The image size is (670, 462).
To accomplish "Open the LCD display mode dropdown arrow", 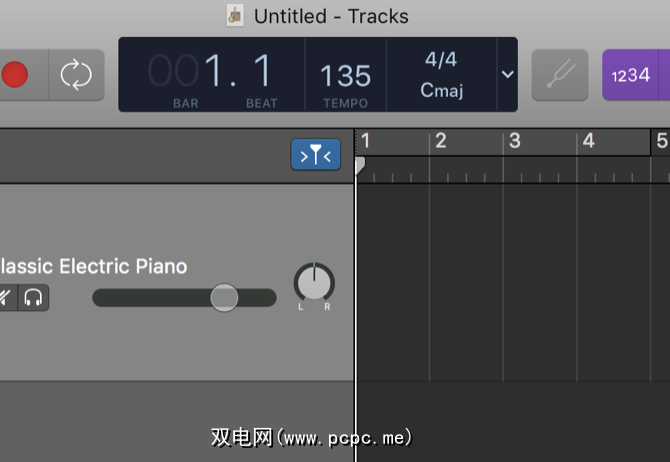I will (x=507, y=75).
